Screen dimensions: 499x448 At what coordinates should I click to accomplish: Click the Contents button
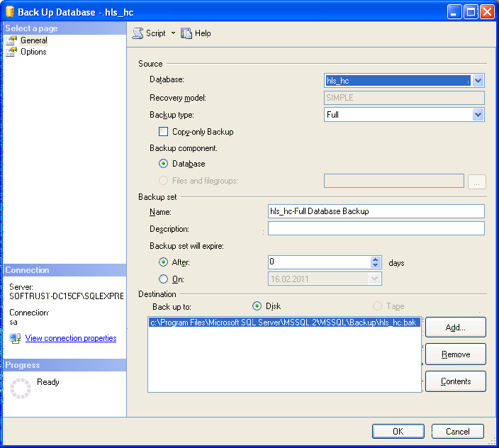(455, 381)
